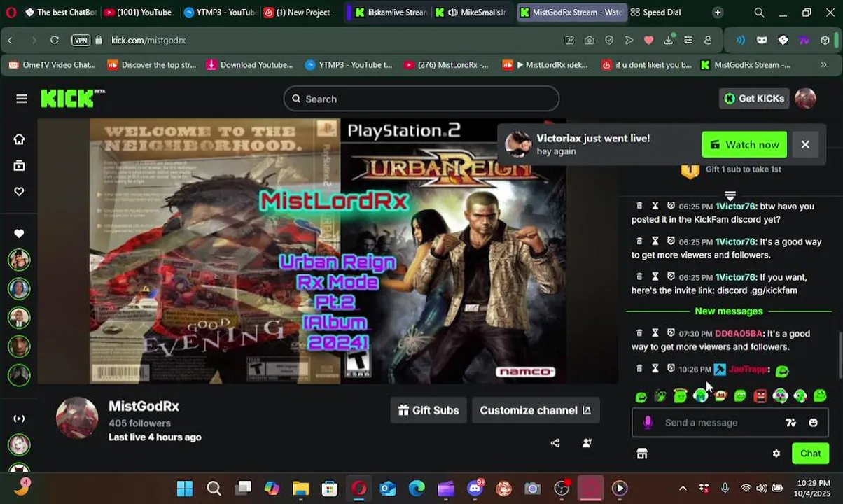Open Customize channel link
The height and width of the screenshot is (504, 843).
tap(535, 411)
